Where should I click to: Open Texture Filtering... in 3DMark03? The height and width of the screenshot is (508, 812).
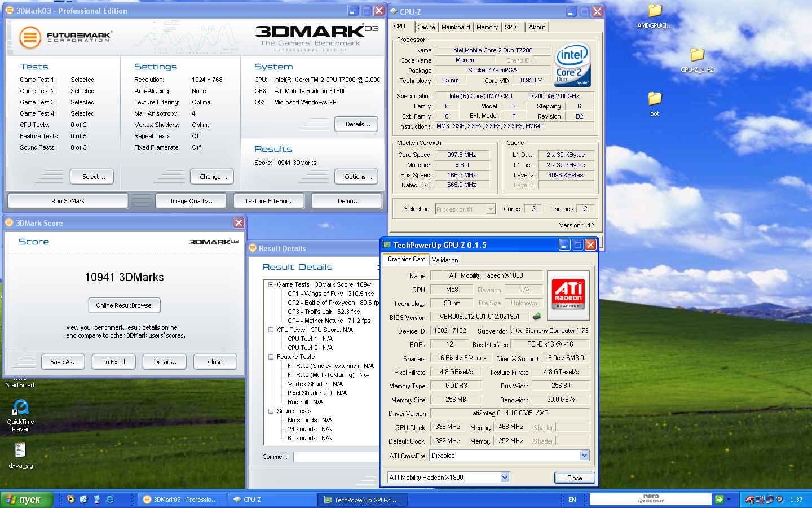point(269,201)
